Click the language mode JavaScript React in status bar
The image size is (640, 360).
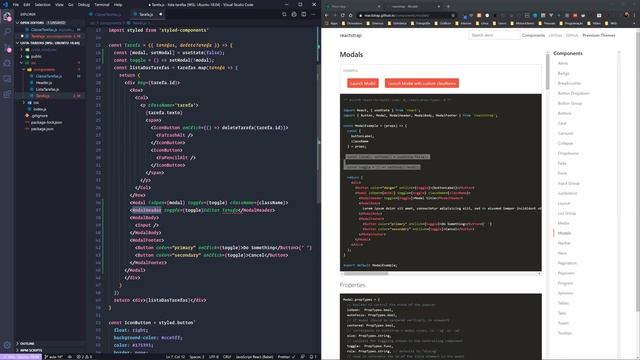point(254,357)
